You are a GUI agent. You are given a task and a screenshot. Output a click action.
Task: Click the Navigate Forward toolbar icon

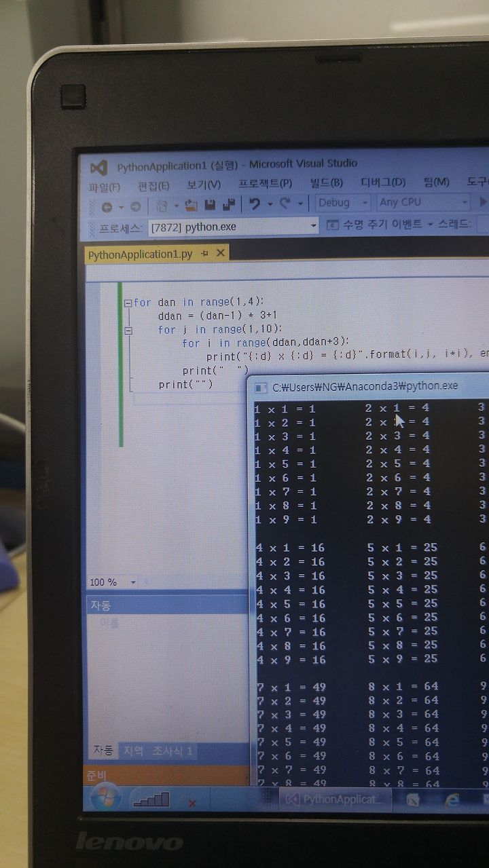point(135,206)
